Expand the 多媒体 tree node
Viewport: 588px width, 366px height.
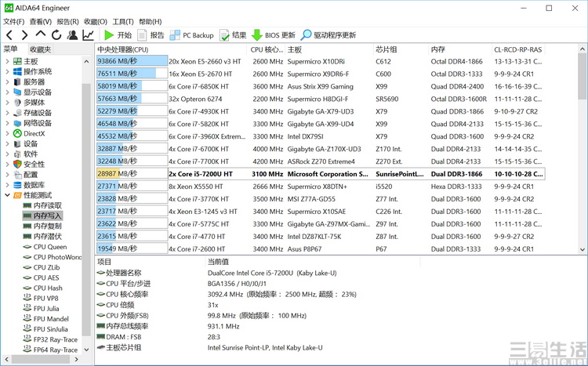[8, 103]
